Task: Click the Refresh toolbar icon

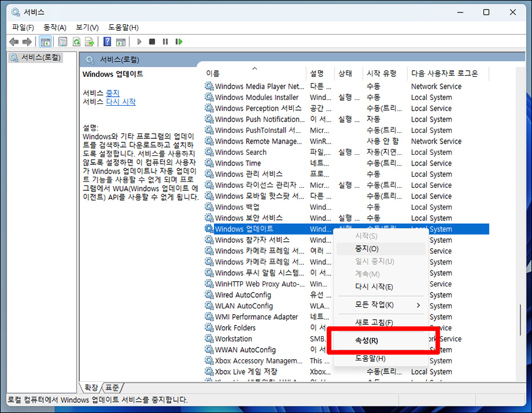Action: point(77,42)
